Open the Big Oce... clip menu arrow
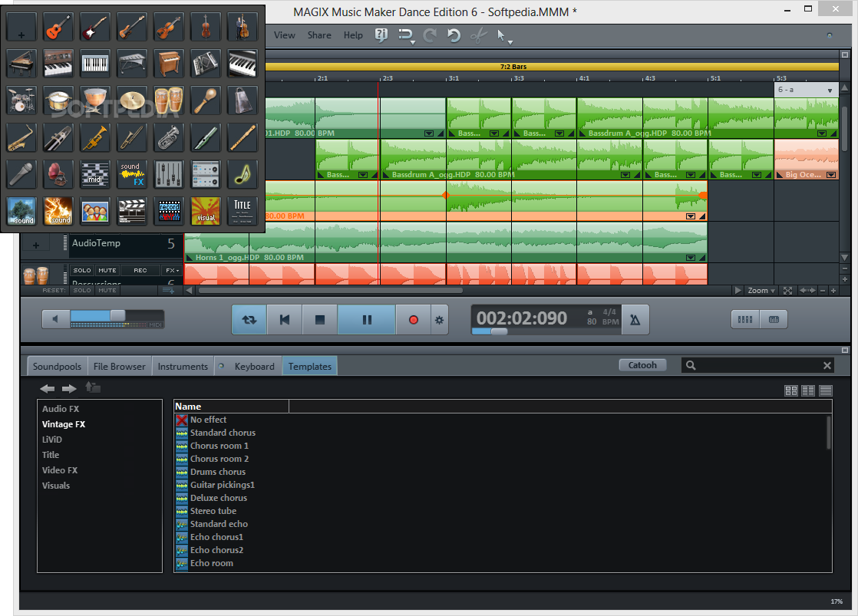This screenshot has height=616, width=858. [x=831, y=175]
